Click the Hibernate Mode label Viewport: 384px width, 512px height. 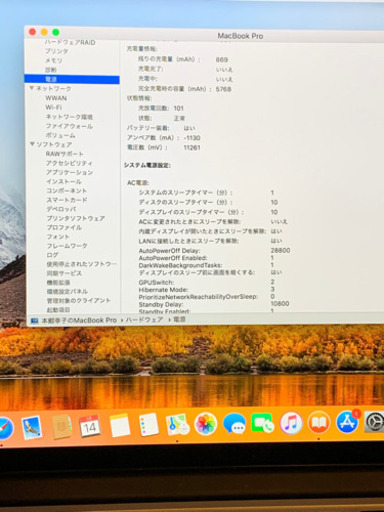[163, 290]
